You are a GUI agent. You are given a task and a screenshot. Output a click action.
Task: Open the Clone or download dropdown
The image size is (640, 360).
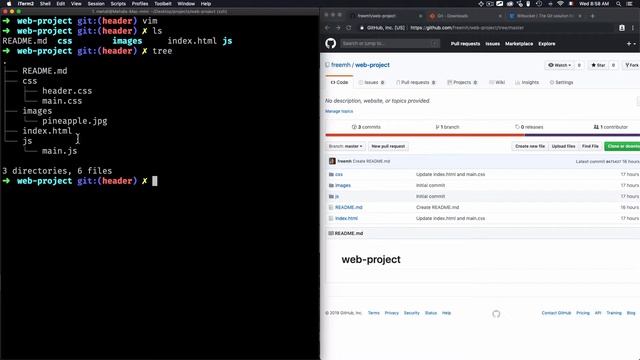(622, 146)
